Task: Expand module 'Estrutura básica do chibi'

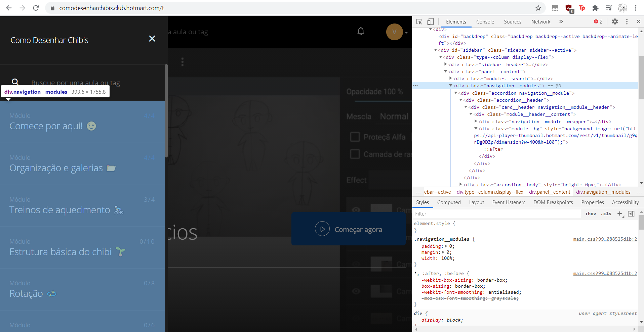Action: click(82, 248)
